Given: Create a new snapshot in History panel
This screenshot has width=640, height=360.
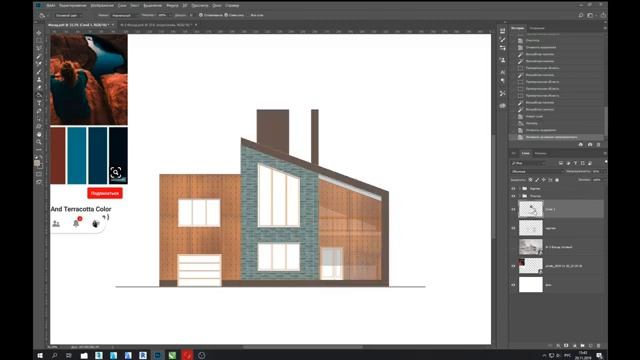Looking at the screenshot, I should click(590, 144).
